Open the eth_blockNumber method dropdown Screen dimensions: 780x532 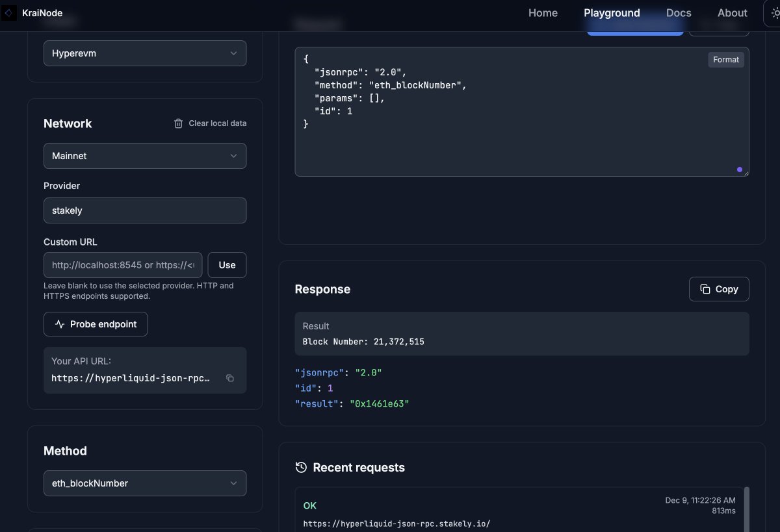pyautogui.click(x=145, y=483)
